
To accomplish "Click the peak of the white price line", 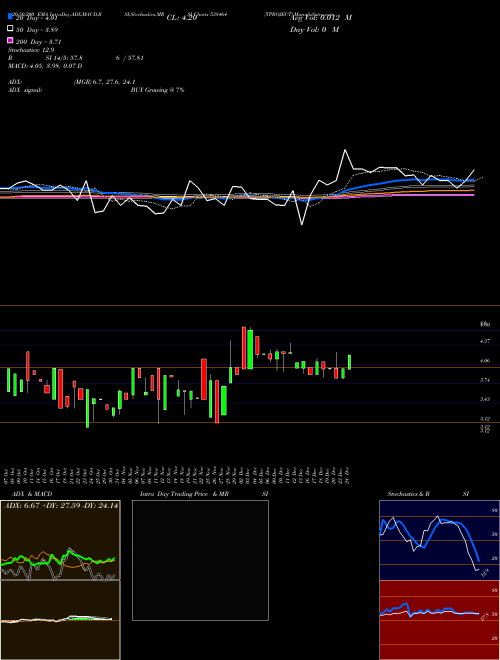I will point(345,150).
